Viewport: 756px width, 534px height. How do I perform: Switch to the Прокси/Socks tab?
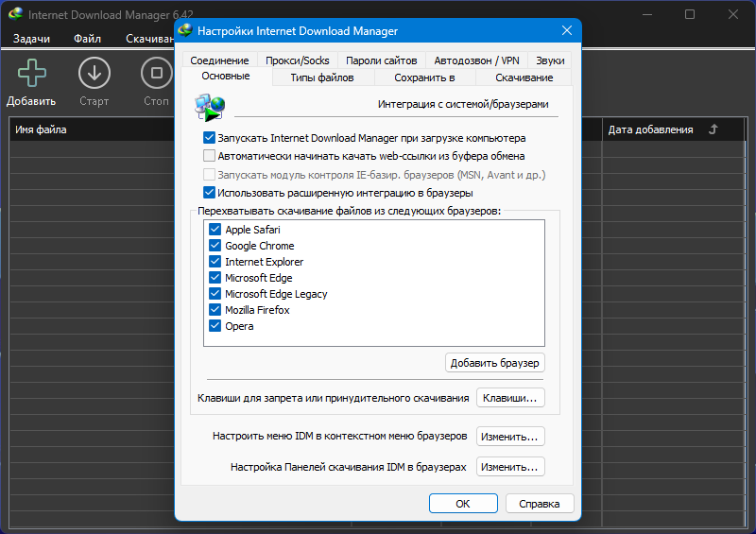[298, 60]
